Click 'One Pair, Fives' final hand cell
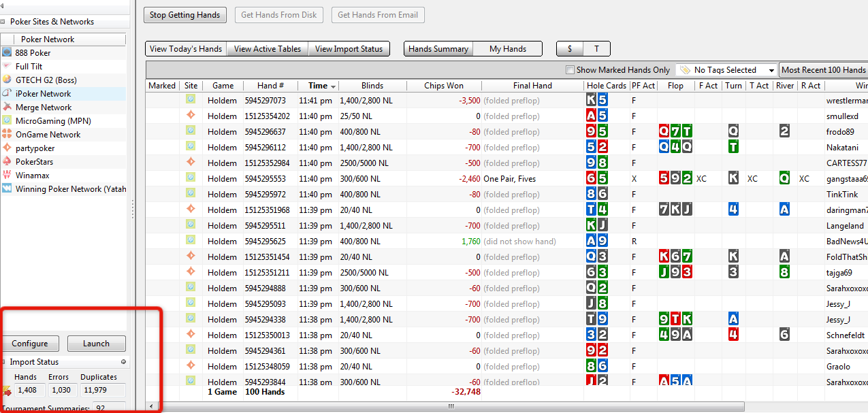The image size is (868, 413). tap(511, 179)
